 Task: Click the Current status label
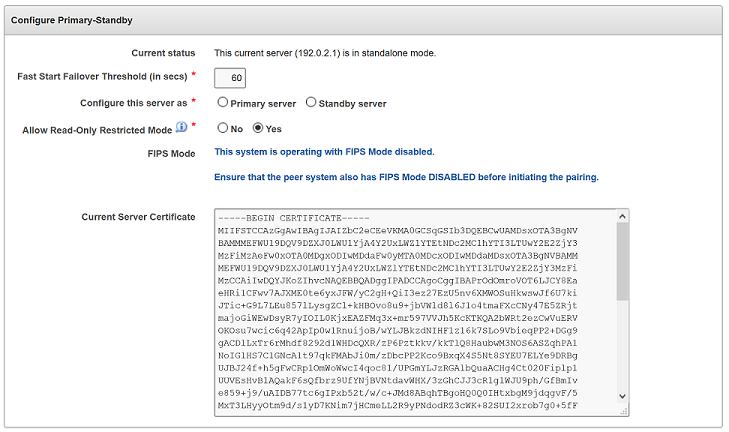pyautogui.click(x=163, y=52)
